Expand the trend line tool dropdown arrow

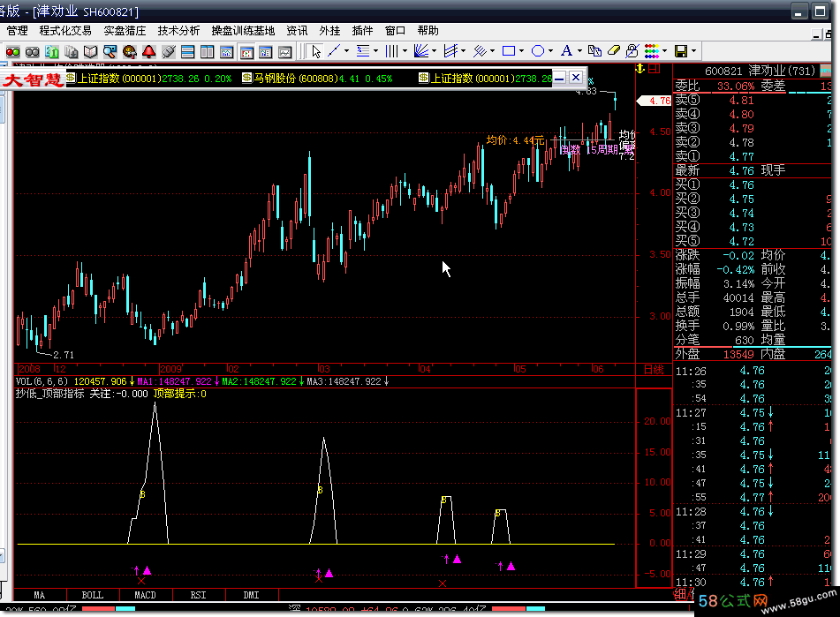pos(346,51)
